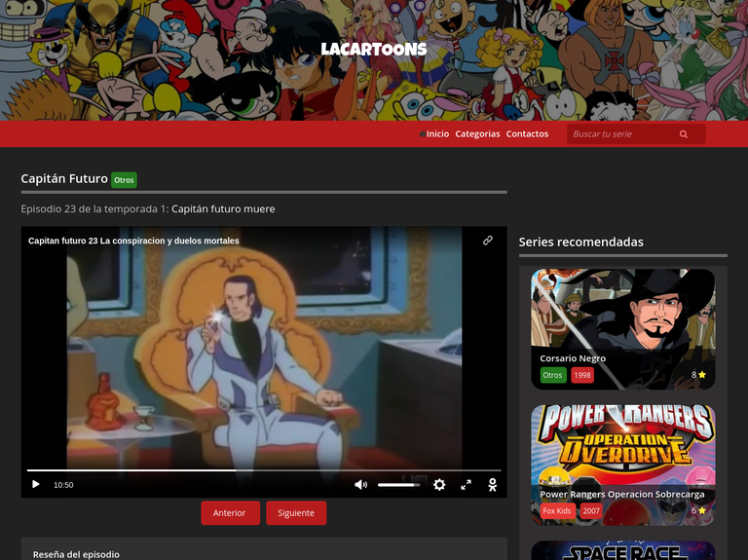Click the green Otros tag next to Capitán Futuro

(x=124, y=180)
